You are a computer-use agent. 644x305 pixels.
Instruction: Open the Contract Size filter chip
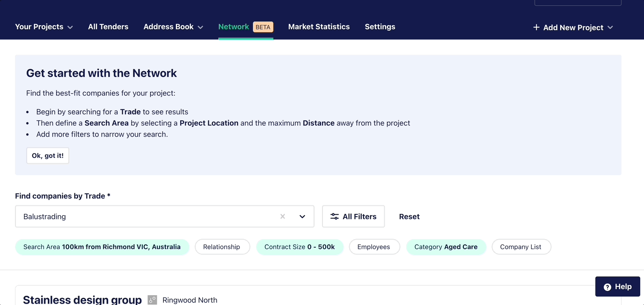pyautogui.click(x=300, y=247)
